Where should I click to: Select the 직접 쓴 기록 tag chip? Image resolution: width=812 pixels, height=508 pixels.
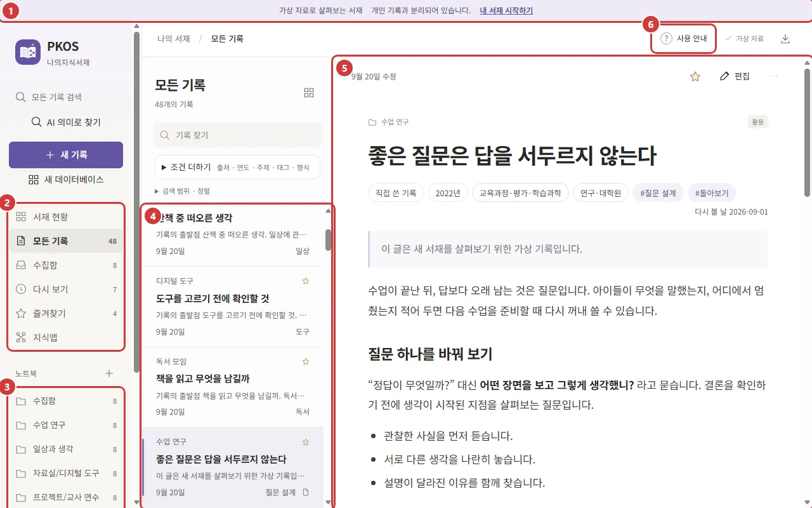(396, 193)
